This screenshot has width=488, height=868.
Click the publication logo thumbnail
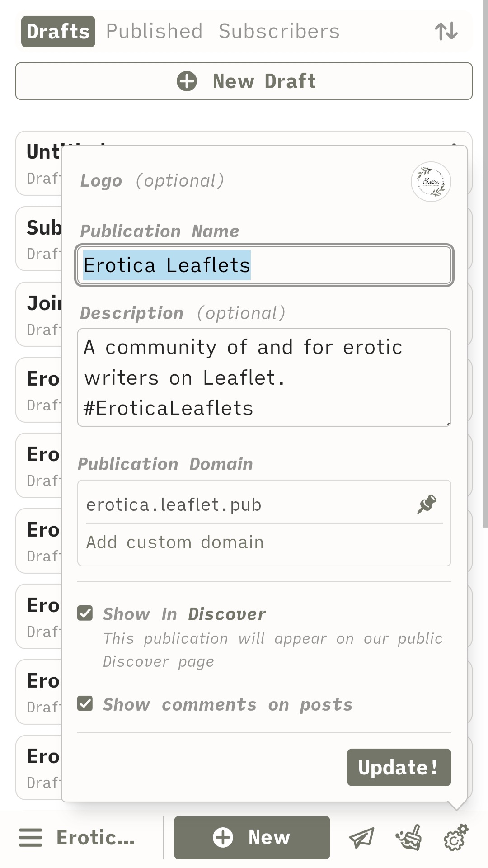click(431, 182)
